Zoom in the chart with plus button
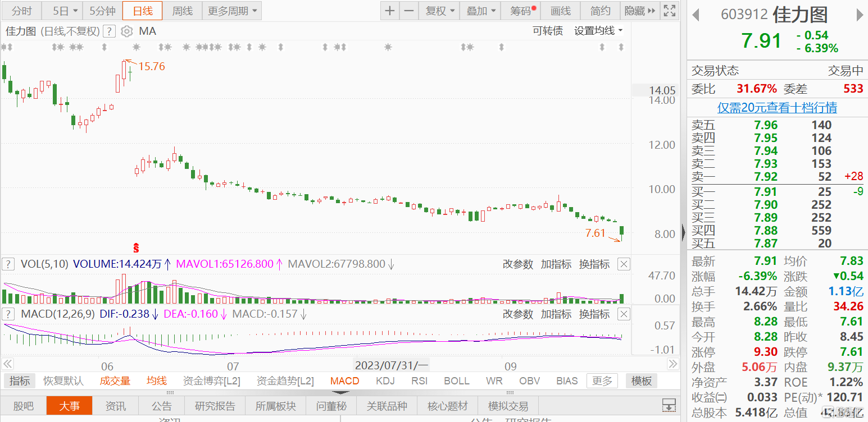The image size is (868, 422). [x=390, y=11]
